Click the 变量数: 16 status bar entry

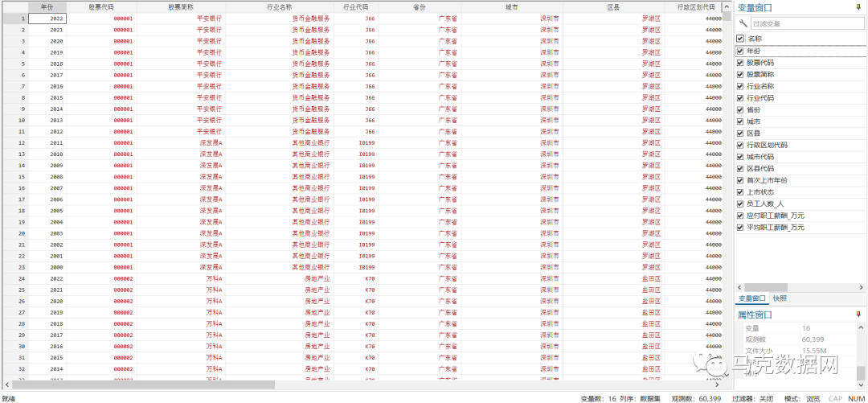(x=599, y=398)
